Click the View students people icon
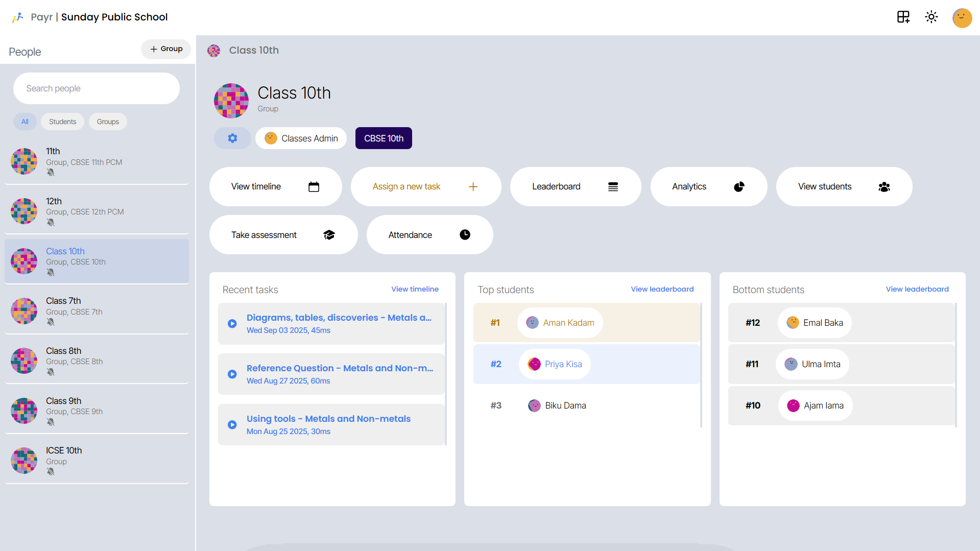This screenshot has height=551, width=980. pos(885,187)
